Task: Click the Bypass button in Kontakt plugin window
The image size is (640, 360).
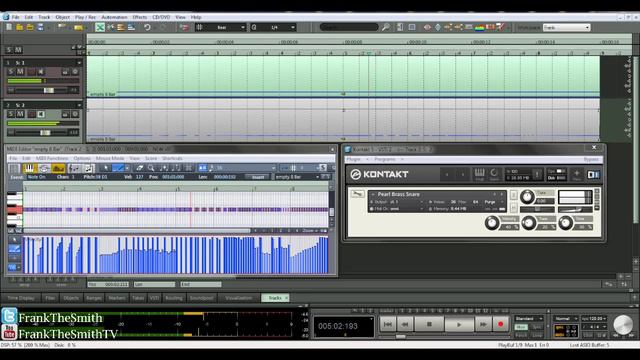Action: pyautogui.click(x=591, y=159)
